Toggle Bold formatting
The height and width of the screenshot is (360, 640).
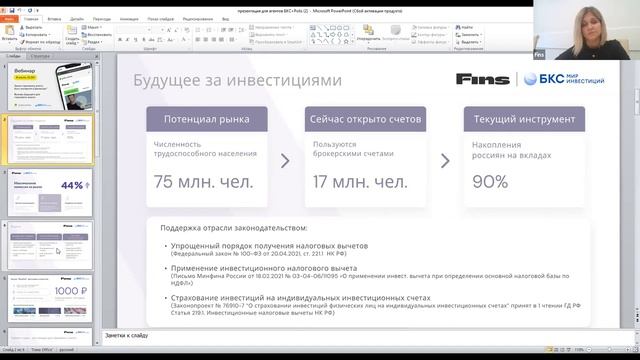(x=120, y=40)
